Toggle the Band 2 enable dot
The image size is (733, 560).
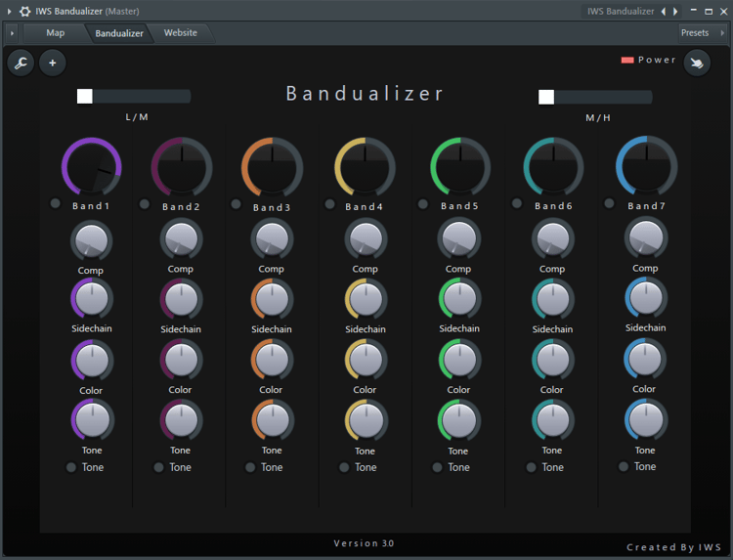coord(145,204)
